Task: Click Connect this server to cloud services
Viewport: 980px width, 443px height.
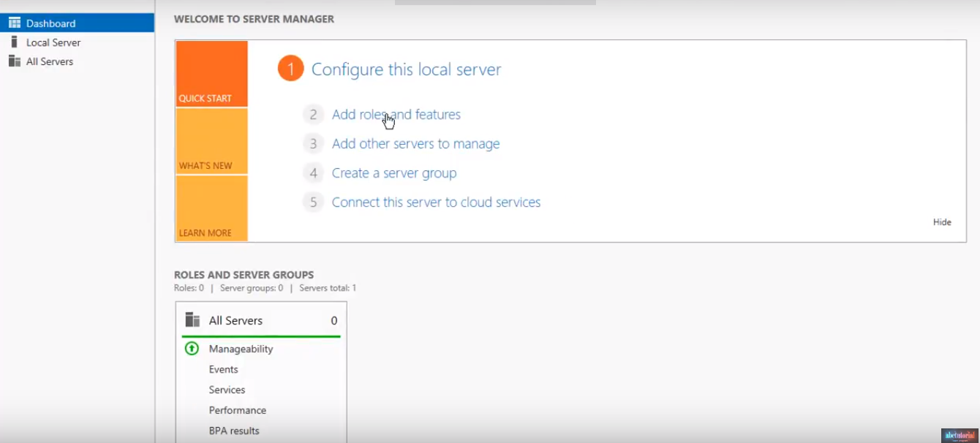Action: (436, 202)
